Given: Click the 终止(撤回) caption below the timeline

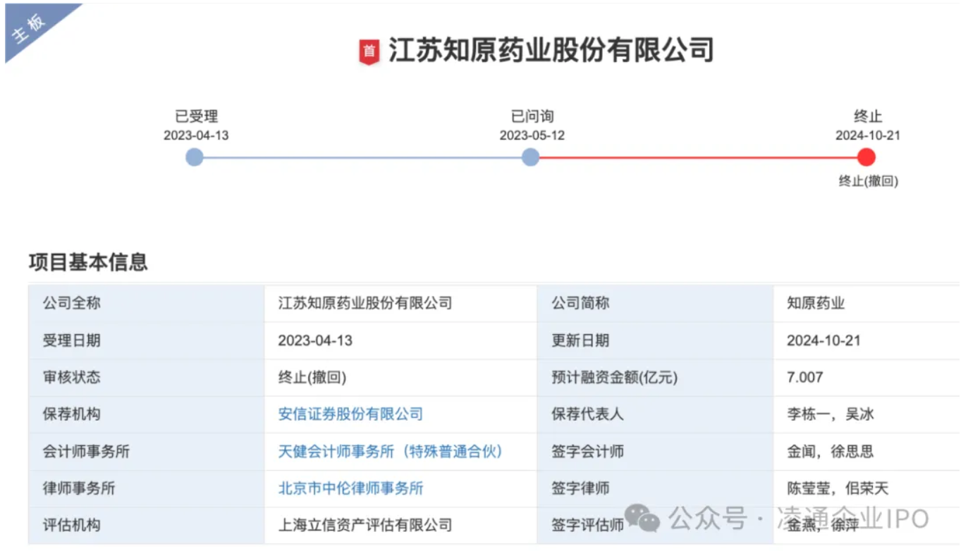Looking at the screenshot, I should (x=868, y=181).
